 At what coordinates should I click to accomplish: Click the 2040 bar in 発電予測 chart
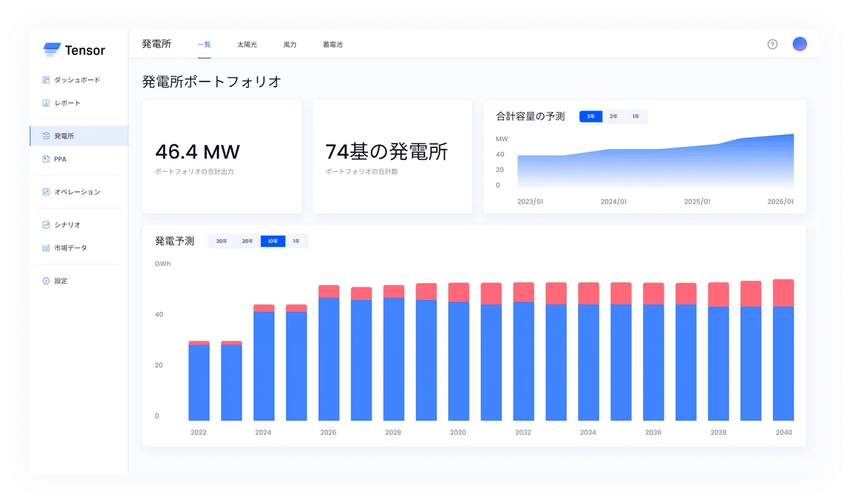[783, 350]
